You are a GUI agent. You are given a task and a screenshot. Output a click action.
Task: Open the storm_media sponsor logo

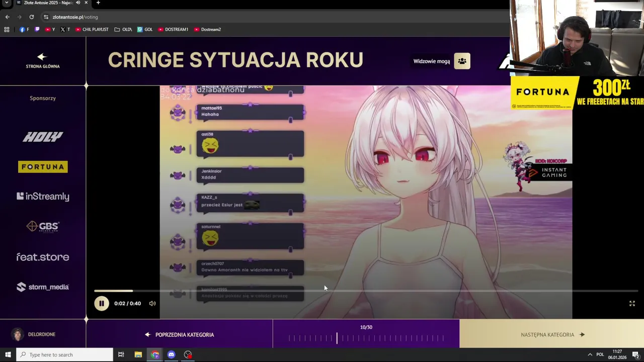pyautogui.click(x=43, y=287)
